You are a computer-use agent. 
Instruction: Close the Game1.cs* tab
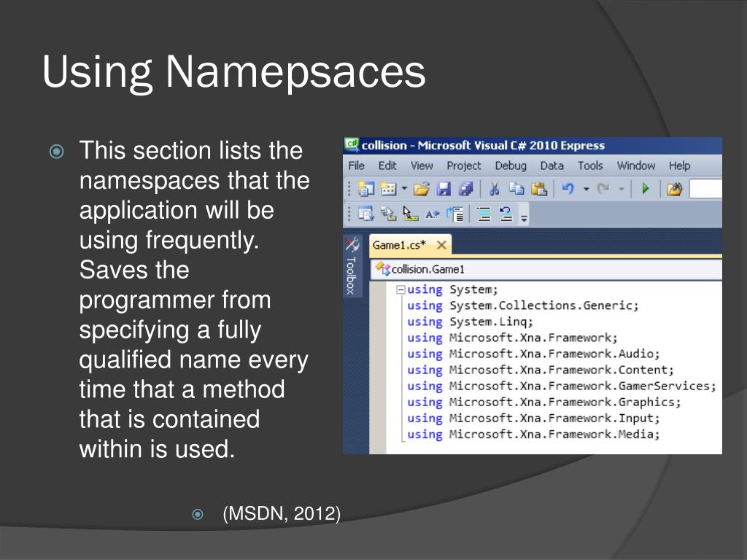pos(441,245)
